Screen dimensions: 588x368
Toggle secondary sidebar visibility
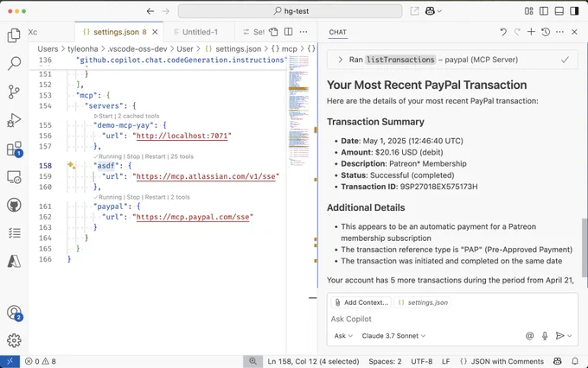click(574, 11)
